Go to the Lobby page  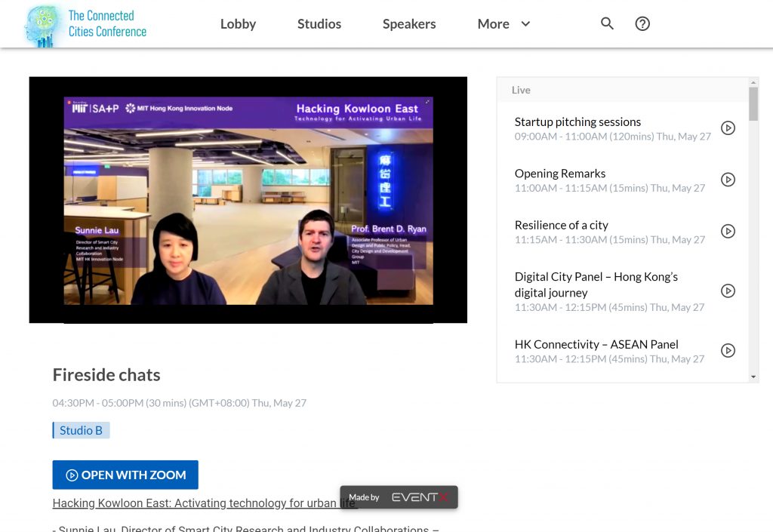click(x=238, y=23)
